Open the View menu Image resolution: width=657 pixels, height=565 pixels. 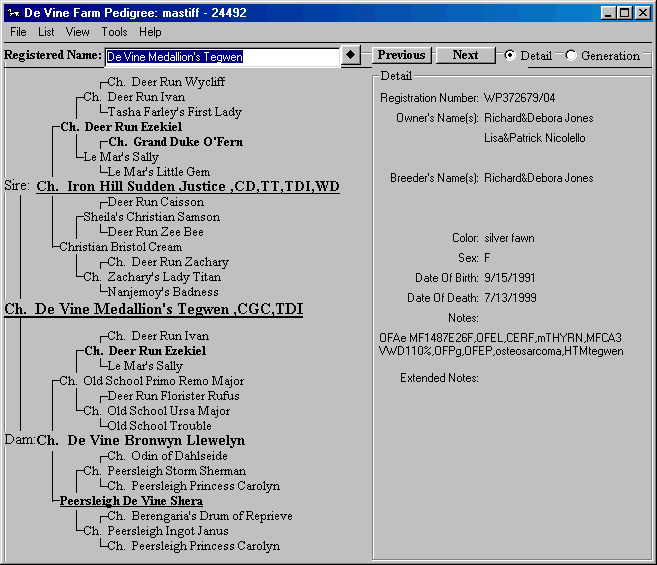(77, 32)
